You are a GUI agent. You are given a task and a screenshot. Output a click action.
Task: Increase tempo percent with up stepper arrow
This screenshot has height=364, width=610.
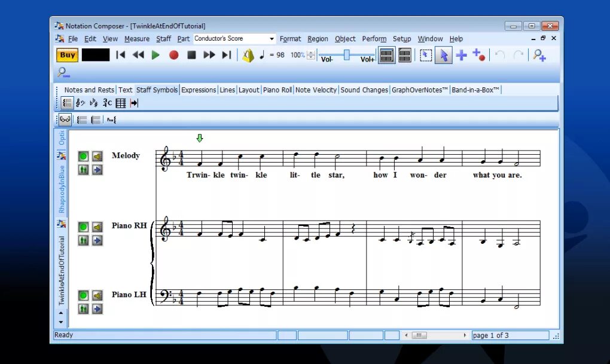click(x=310, y=53)
